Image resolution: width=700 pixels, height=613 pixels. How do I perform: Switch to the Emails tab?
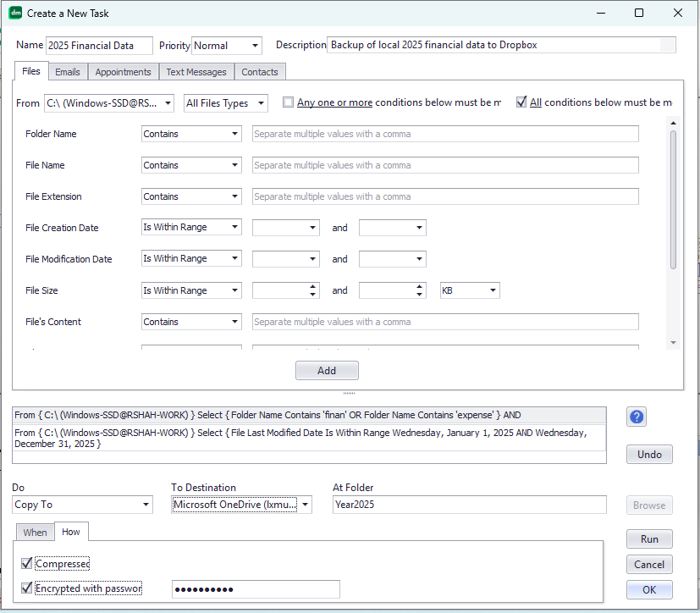pos(67,71)
